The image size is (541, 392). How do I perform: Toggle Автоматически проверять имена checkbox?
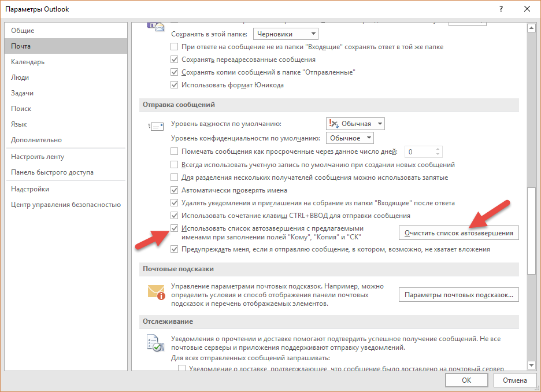tap(174, 190)
